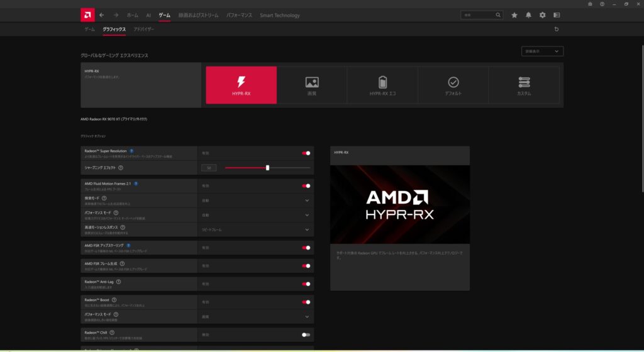
Task: Select the ゲーム main tab
Action: pyautogui.click(x=164, y=15)
